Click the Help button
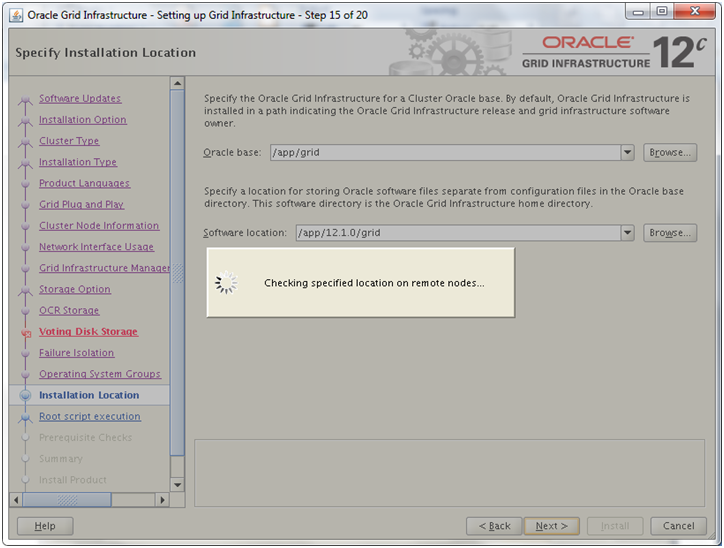Screen dimensions: 724x548 [x=45, y=526]
